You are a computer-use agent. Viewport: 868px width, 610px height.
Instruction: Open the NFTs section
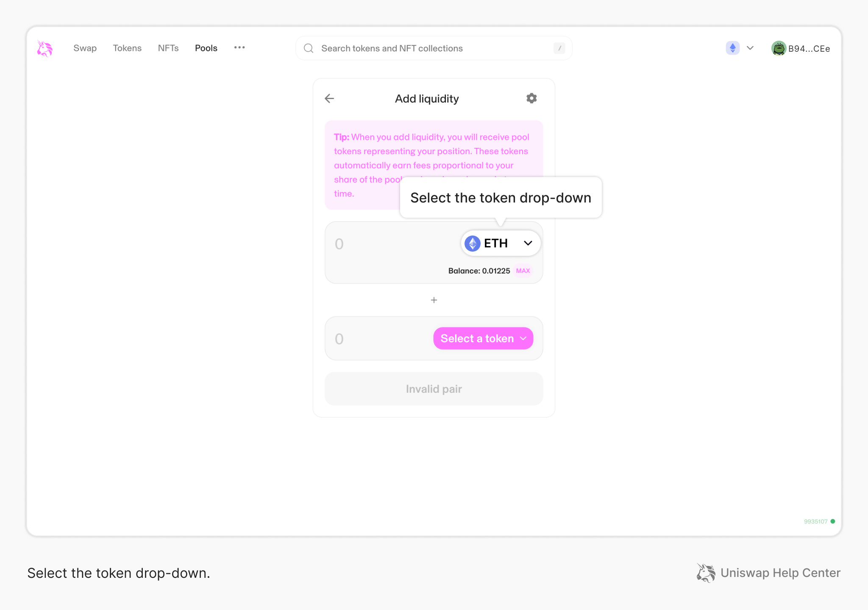pyautogui.click(x=168, y=48)
